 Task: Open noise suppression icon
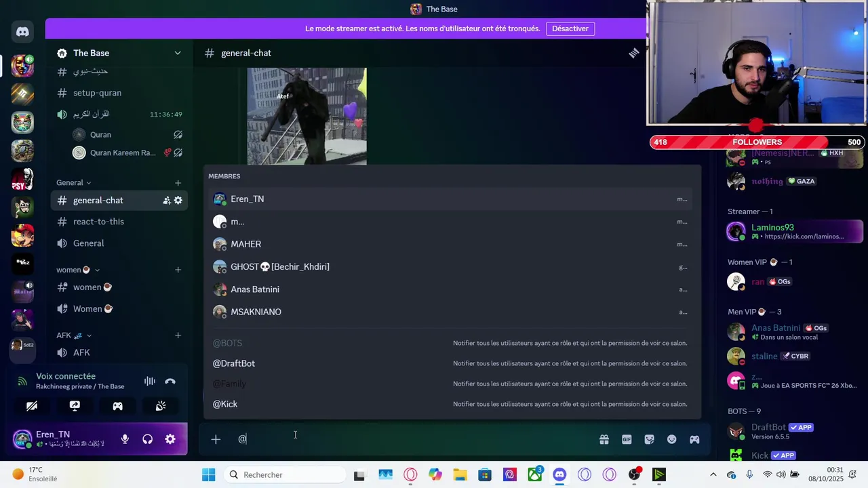tap(150, 382)
